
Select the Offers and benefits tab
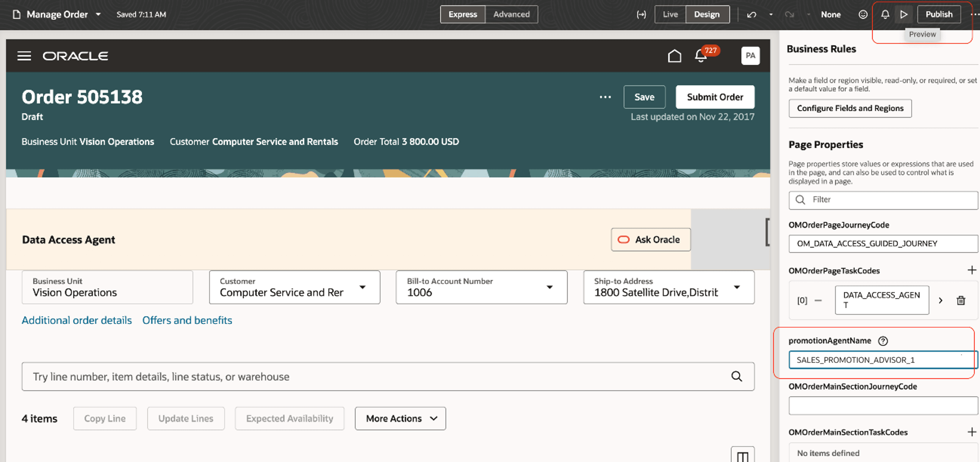point(187,320)
